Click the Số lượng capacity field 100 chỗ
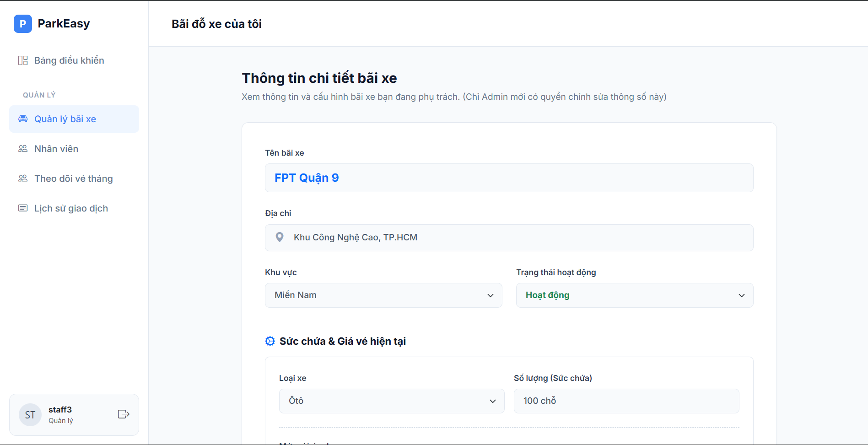 626,401
